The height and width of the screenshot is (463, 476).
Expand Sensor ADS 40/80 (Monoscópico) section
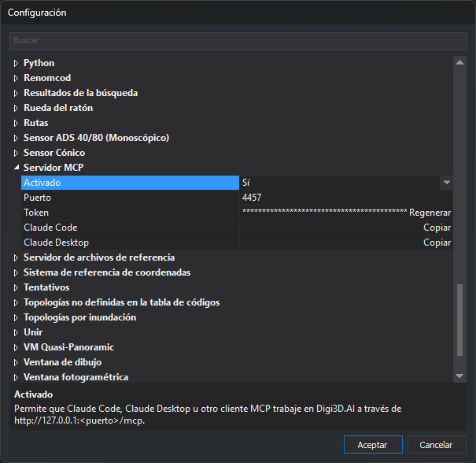[16, 139]
